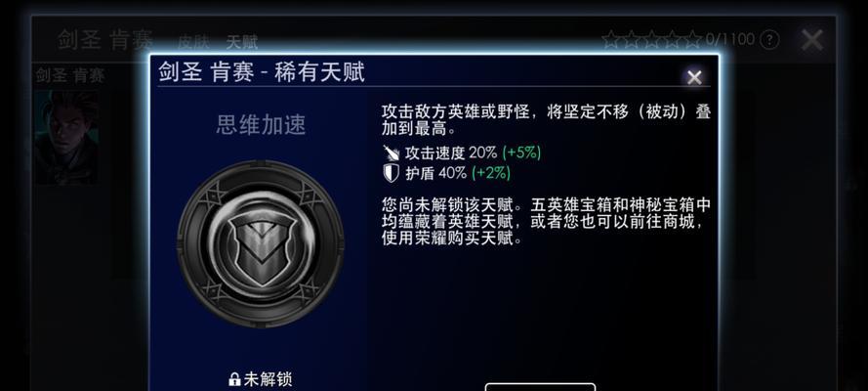Select the 肯赛 hero portrait thumbnail

66,138
